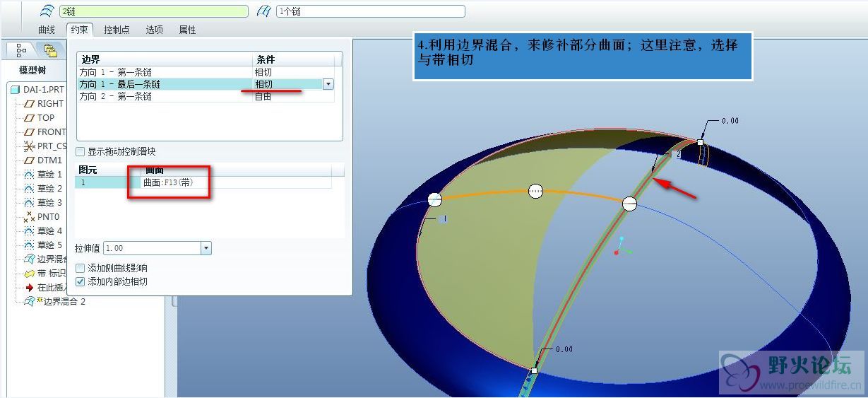The width and height of the screenshot is (868, 398).
Task: Click the 2链 first direction collector field
Action: pyautogui.click(x=153, y=11)
